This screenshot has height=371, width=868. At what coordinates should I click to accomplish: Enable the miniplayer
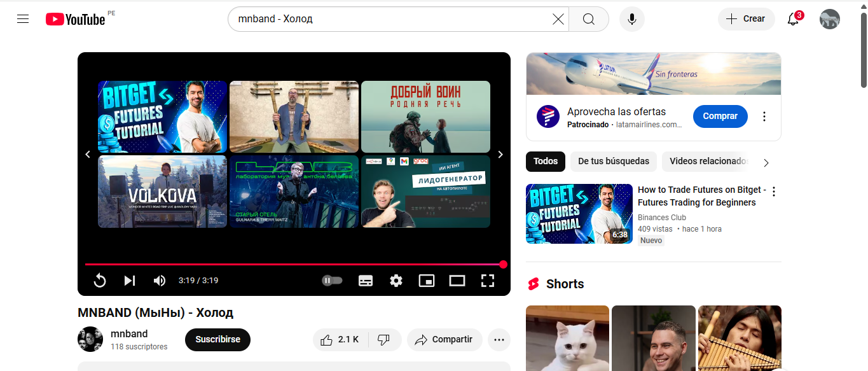coord(427,281)
